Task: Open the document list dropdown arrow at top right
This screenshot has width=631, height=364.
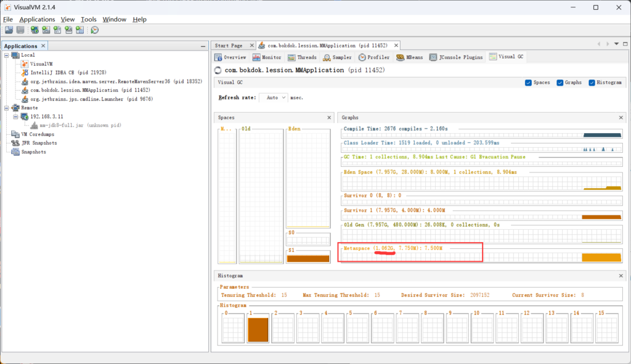Action: pos(616,44)
